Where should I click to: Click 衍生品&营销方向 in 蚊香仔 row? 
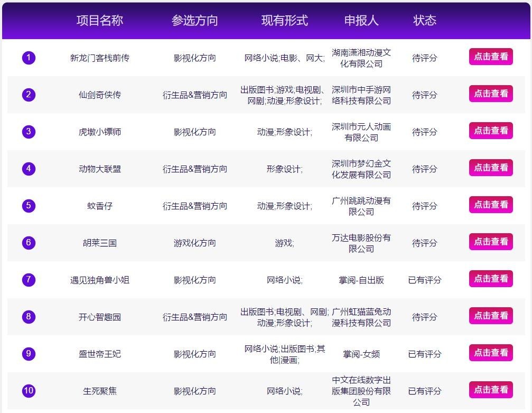point(195,206)
